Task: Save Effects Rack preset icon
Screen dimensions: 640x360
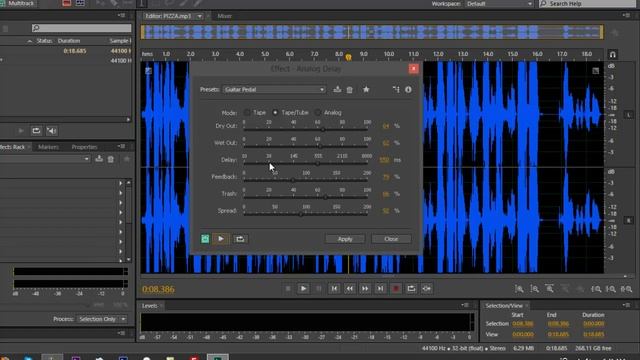Action: 99,159
